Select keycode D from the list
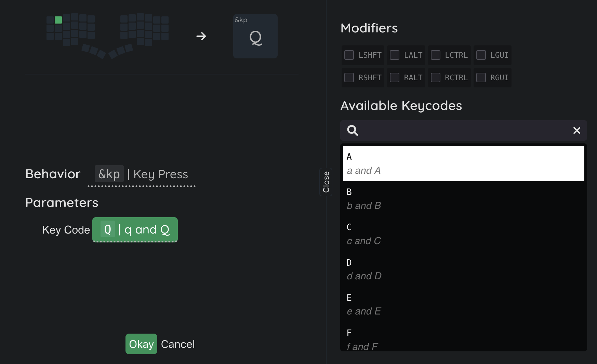 (463, 269)
